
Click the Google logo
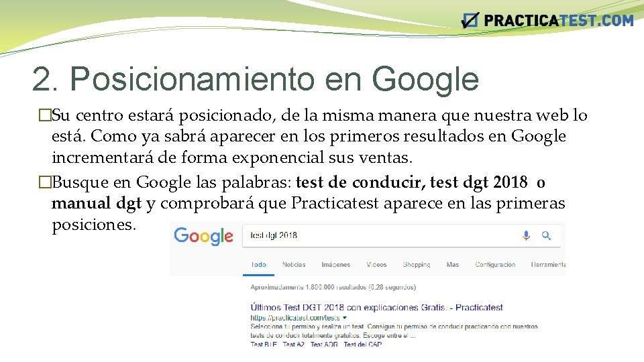(203, 237)
